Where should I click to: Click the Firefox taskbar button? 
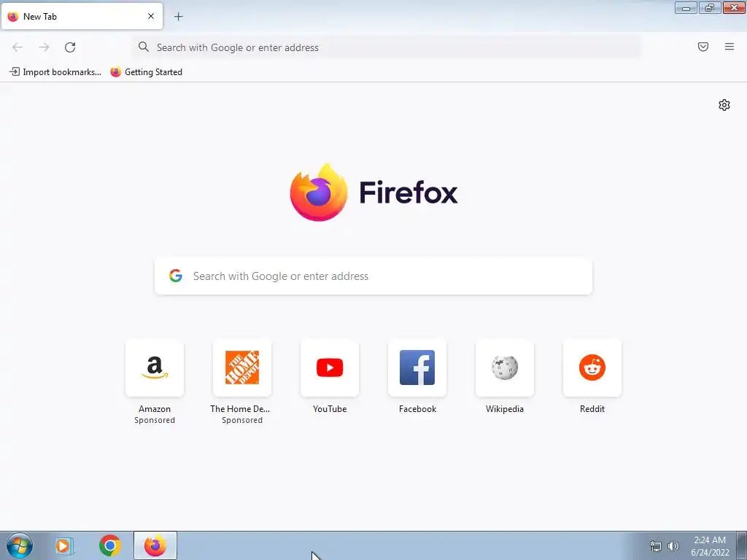click(155, 545)
